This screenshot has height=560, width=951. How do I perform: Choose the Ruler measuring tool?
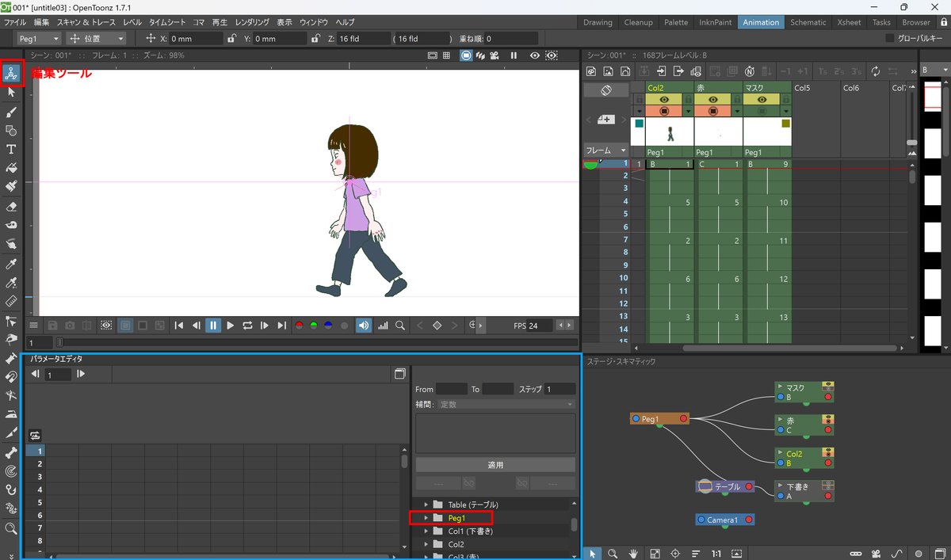click(x=11, y=302)
